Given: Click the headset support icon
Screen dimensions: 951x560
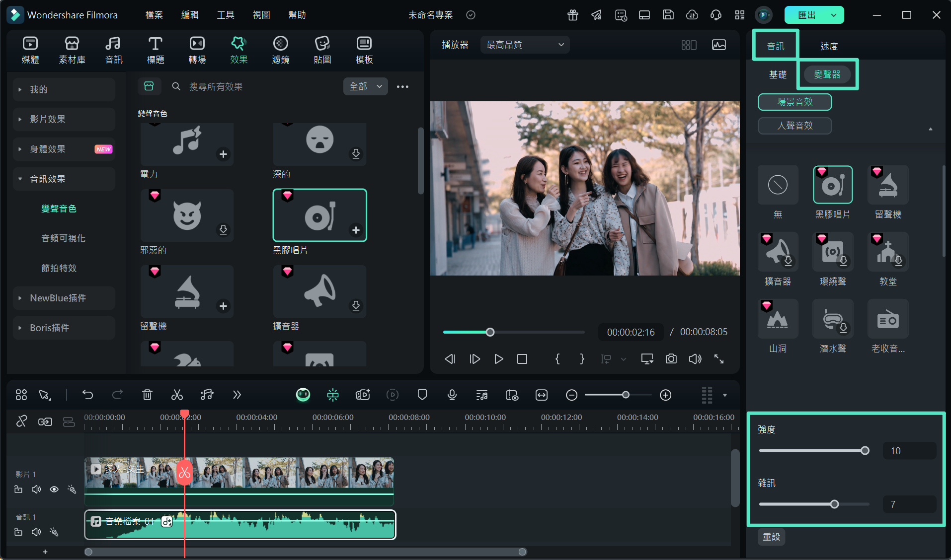Looking at the screenshot, I should (x=716, y=15).
